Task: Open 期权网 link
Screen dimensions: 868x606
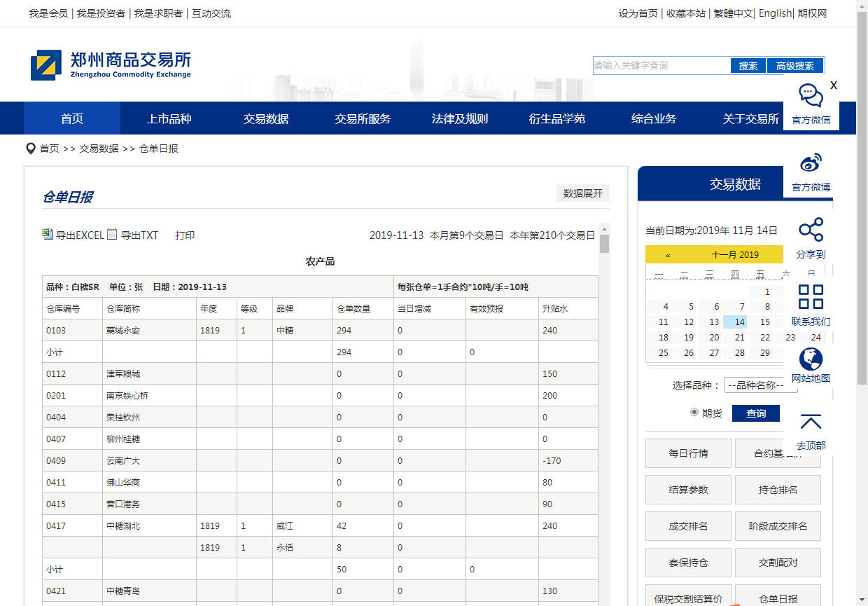Action: tap(812, 13)
